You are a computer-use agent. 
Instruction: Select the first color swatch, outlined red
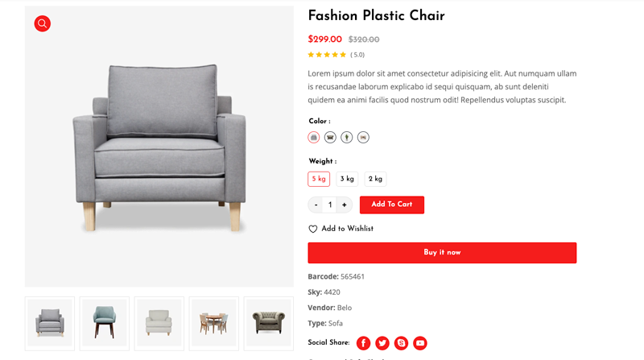click(x=314, y=138)
